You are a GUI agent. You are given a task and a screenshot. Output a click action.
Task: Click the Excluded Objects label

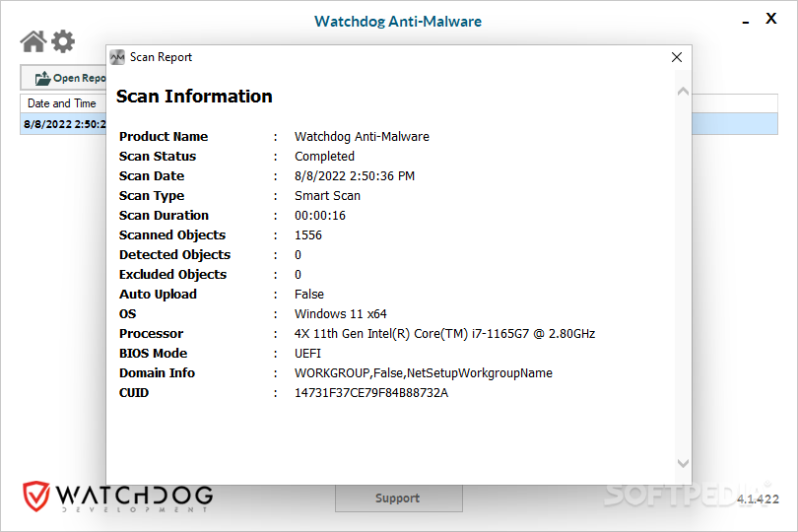[x=172, y=275]
